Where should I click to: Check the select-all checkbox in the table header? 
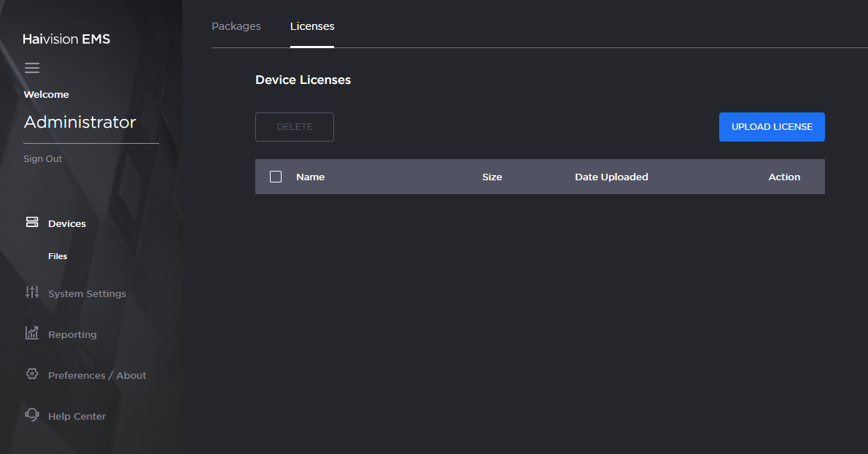pos(275,176)
